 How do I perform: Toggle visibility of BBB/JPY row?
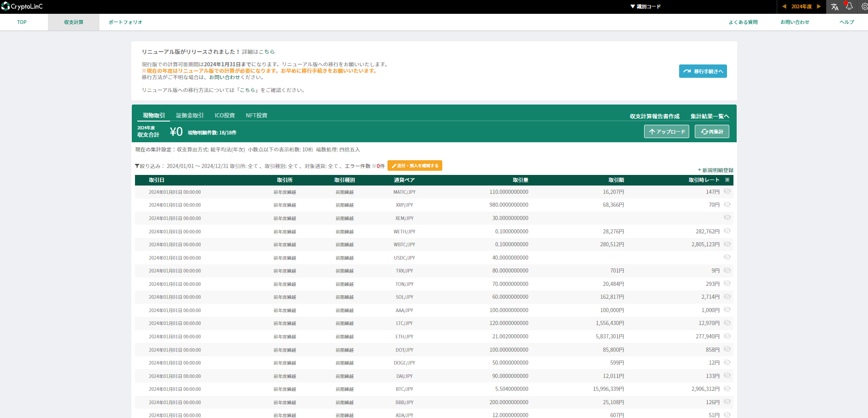pyautogui.click(x=727, y=402)
